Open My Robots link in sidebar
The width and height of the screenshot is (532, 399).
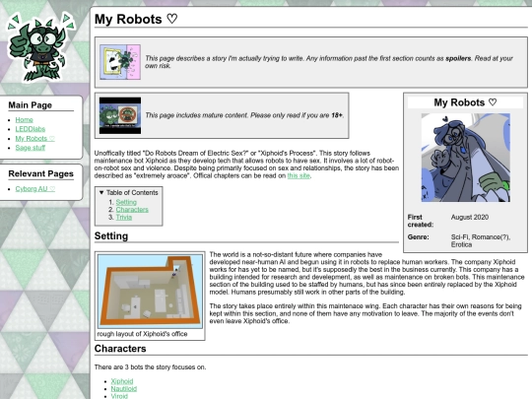(34, 139)
